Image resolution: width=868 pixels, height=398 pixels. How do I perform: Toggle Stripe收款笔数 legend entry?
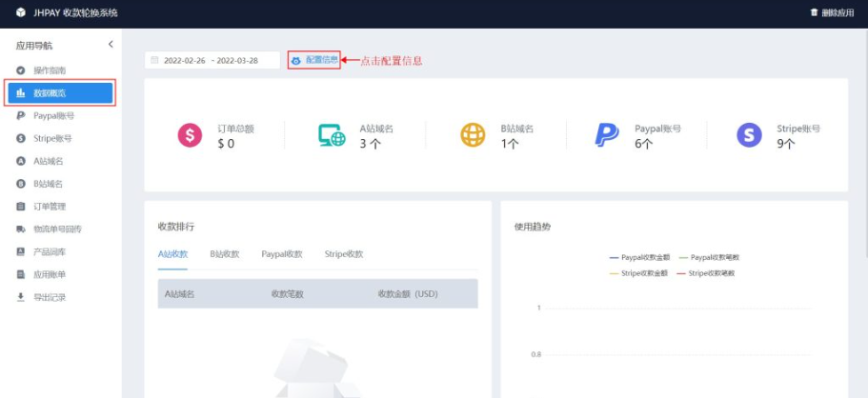pyautogui.click(x=705, y=273)
